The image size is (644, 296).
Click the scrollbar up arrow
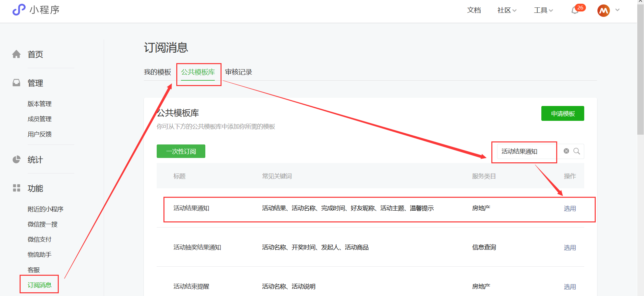(x=640, y=2)
